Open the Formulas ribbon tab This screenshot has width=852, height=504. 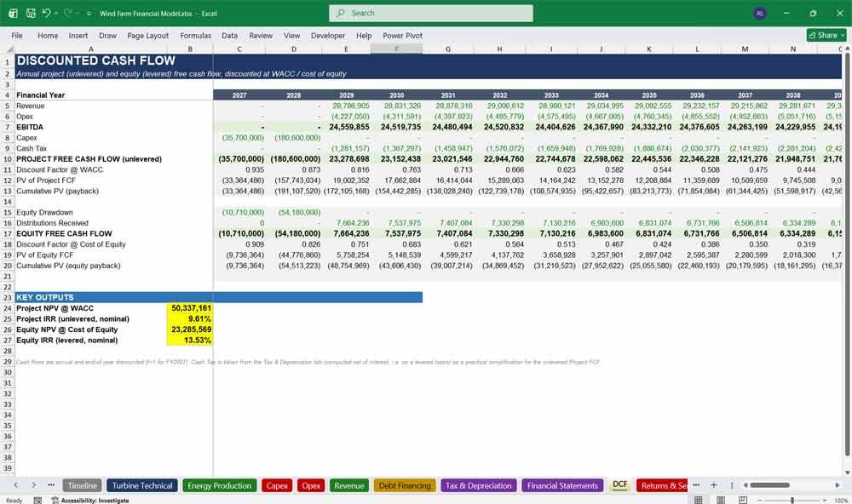tap(196, 35)
